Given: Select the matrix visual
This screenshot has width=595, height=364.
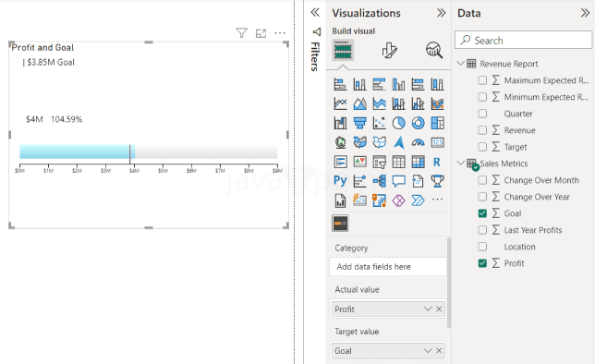Looking at the screenshot, I should click(x=418, y=162).
